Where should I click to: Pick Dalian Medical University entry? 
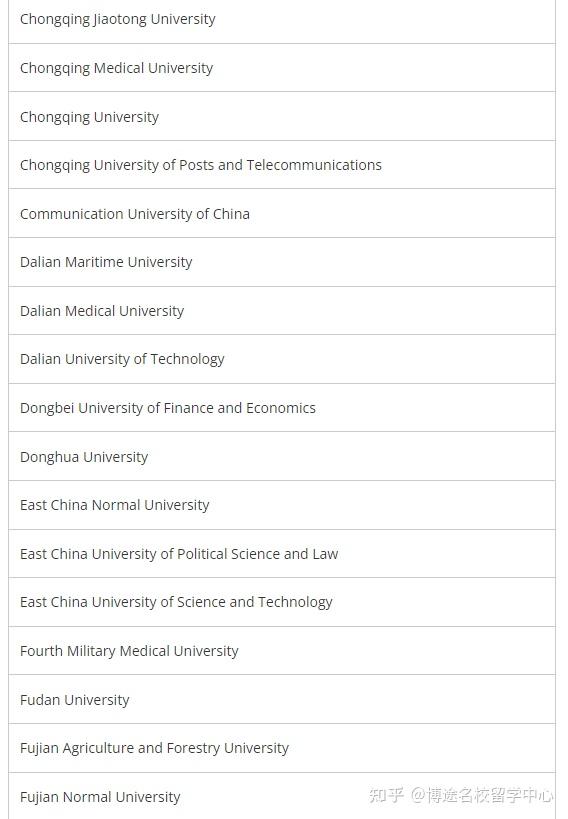pyautogui.click(x=282, y=311)
